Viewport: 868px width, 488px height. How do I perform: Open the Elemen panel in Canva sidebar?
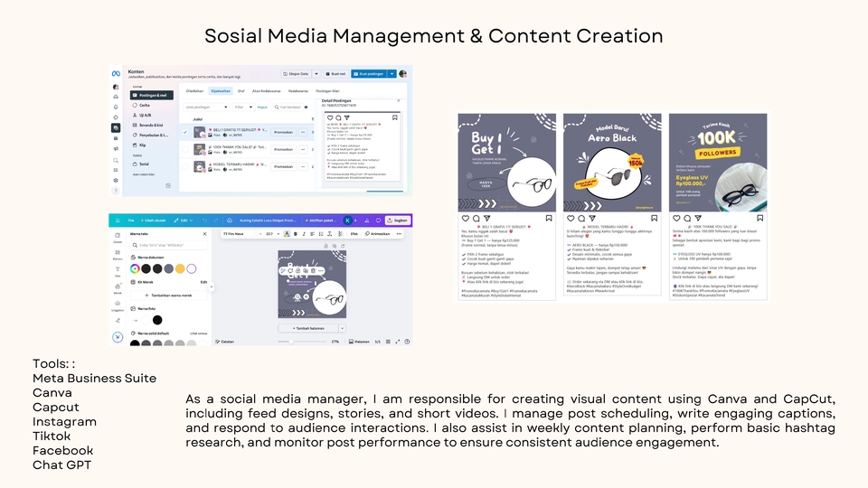coord(118,255)
